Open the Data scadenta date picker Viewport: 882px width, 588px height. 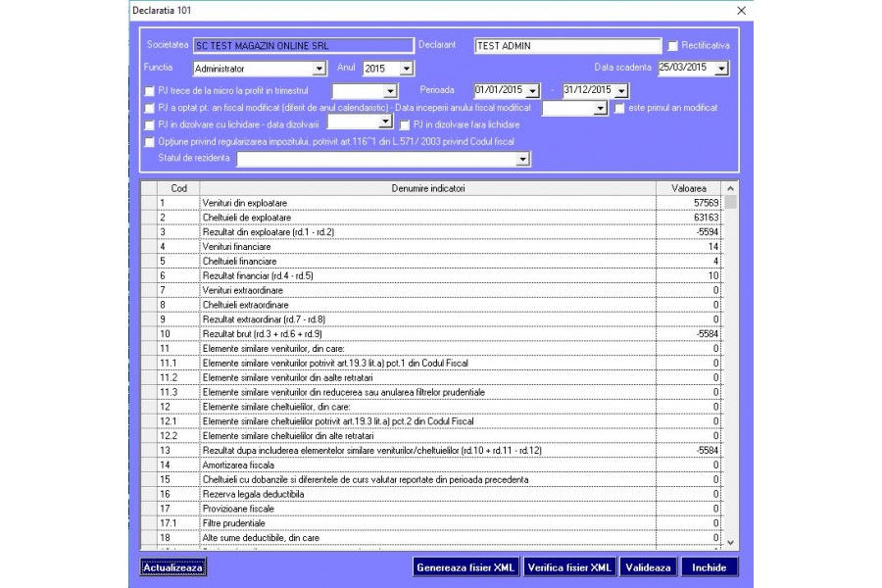[721, 68]
